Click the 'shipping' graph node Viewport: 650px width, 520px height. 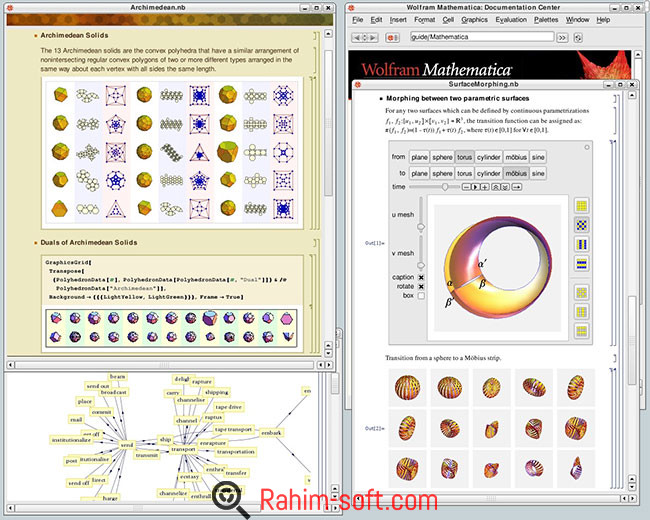pyautogui.click(x=216, y=392)
